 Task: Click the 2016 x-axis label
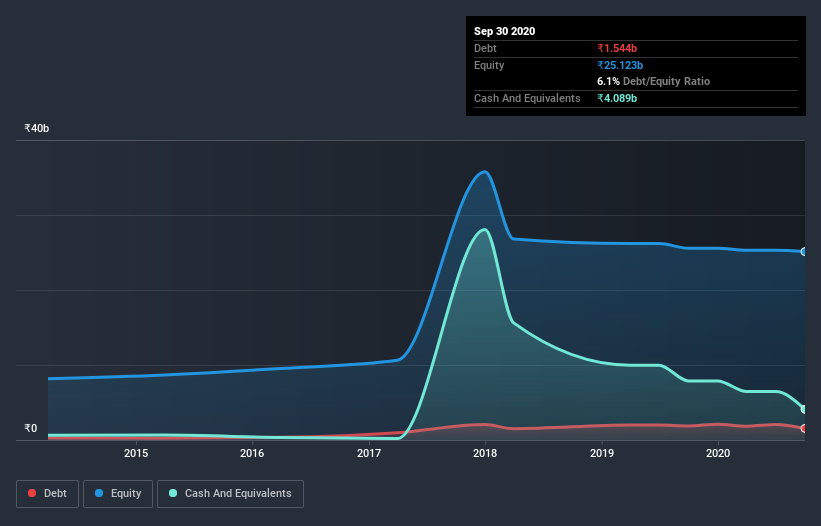pyautogui.click(x=252, y=453)
